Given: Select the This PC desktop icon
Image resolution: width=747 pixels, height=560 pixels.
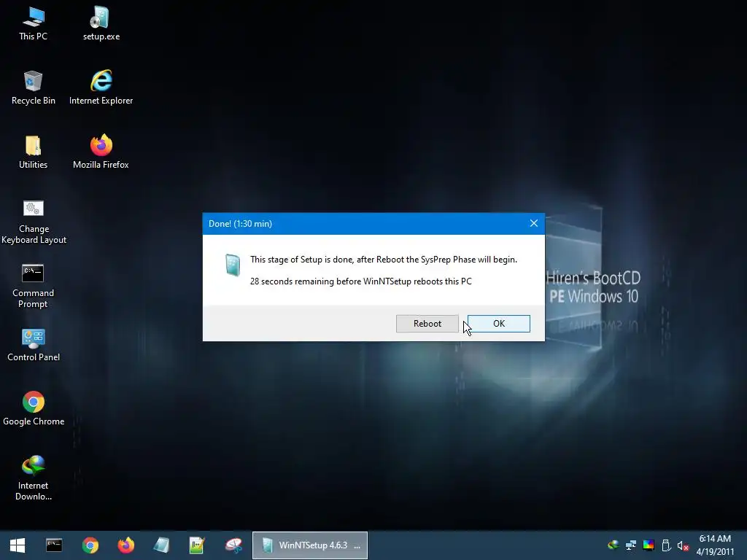Looking at the screenshot, I should pos(34,24).
